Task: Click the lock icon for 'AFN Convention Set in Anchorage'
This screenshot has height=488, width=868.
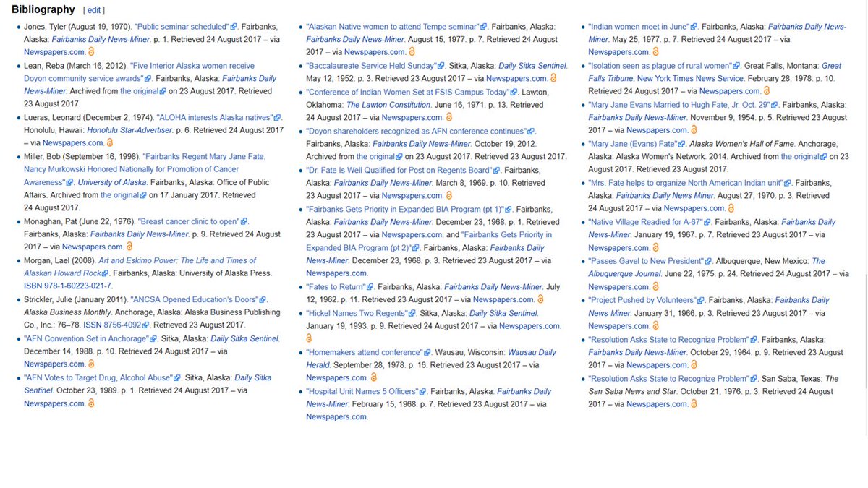Action: click(91, 364)
